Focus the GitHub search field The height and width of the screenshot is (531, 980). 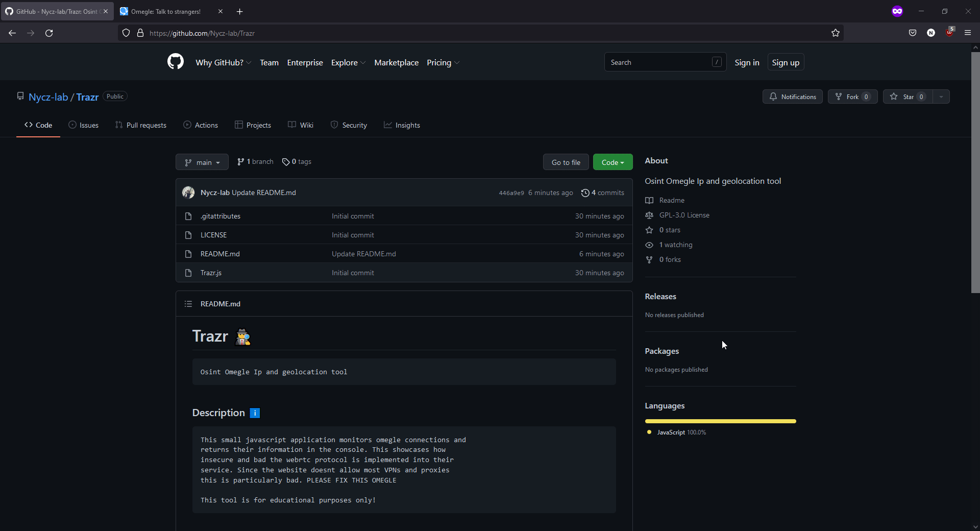coord(665,62)
